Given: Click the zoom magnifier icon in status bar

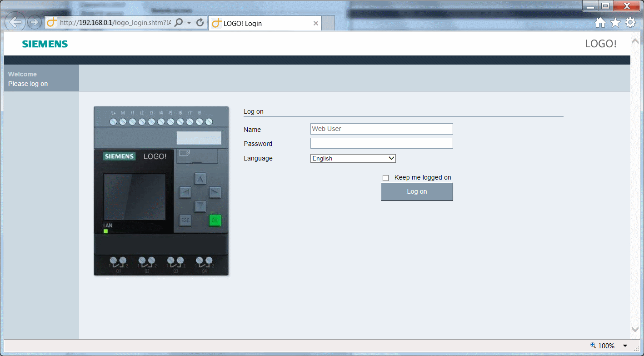Looking at the screenshot, I should (x=593, y=346).
